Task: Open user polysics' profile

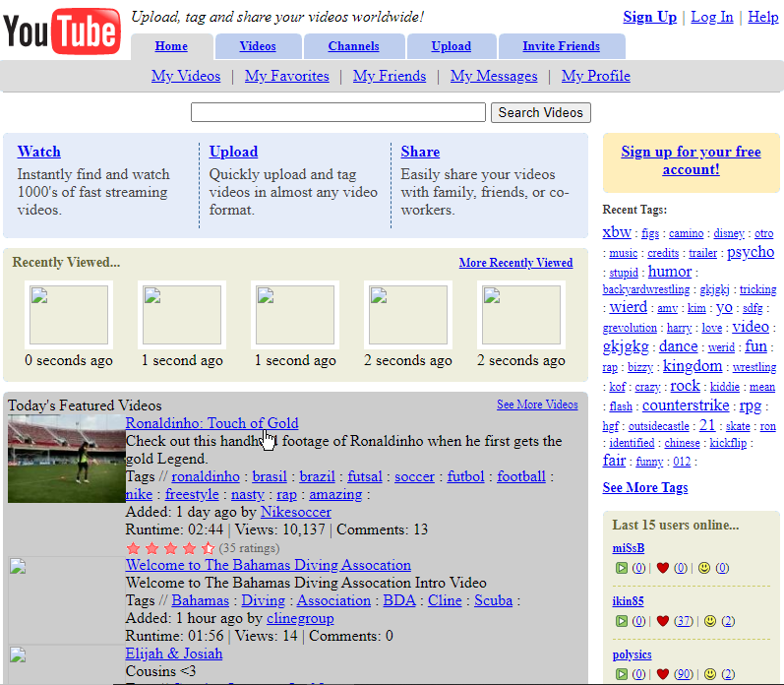Action: (x=632, y=654)
